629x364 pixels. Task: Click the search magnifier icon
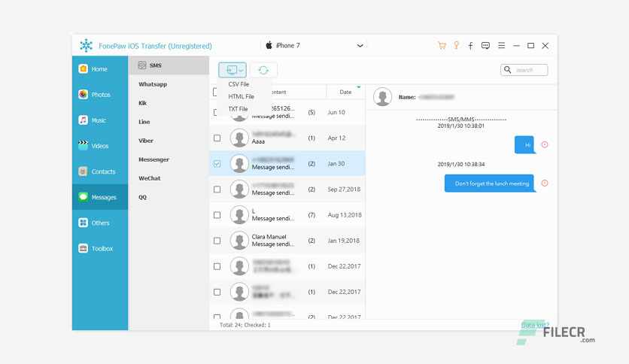pos(507,70)
